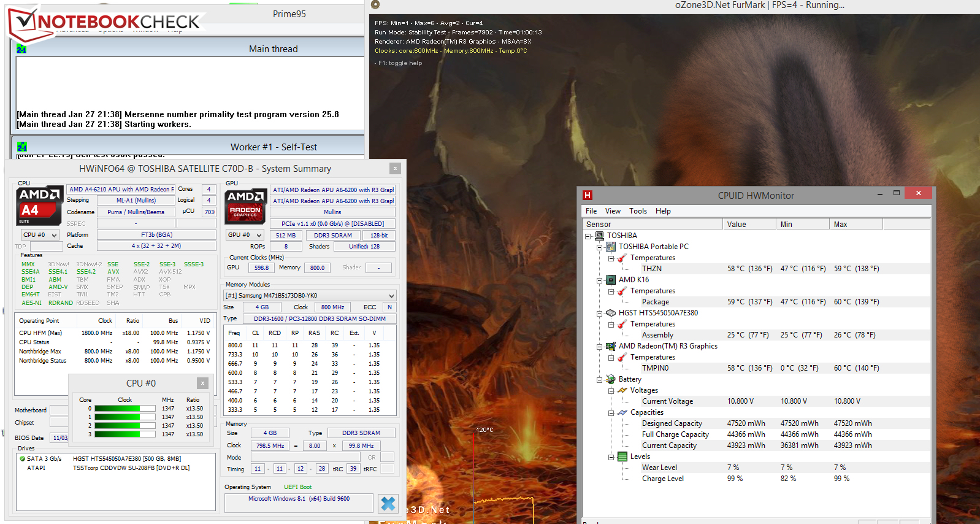Click thermometer icon above THZN row
The width and height of the screenshot is (980, 524).
(622, 258)
